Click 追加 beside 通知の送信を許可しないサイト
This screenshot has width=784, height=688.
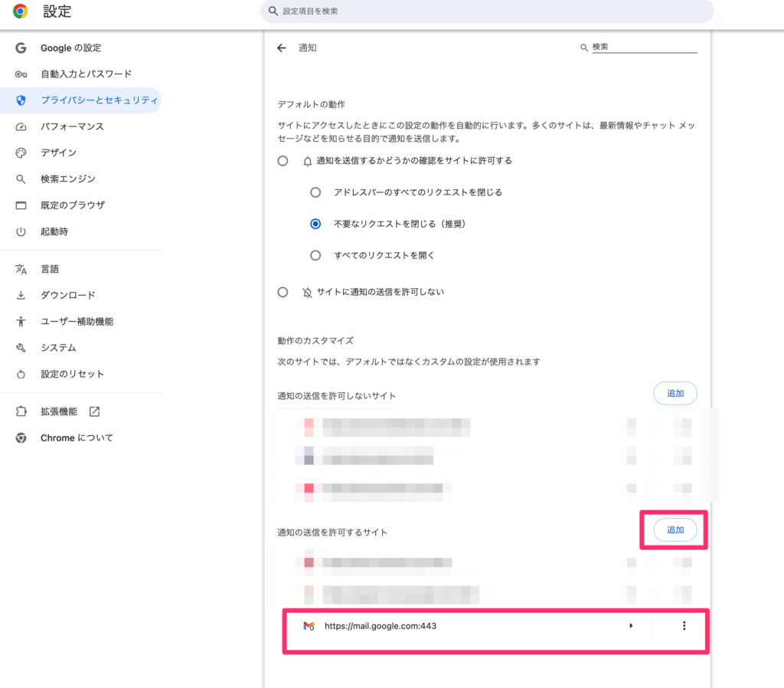tap(675, 393)
